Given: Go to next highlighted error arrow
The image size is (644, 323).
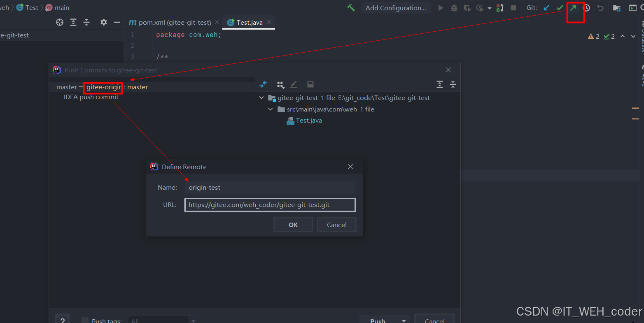Looking at the screenshot, I should click(633, 36).
